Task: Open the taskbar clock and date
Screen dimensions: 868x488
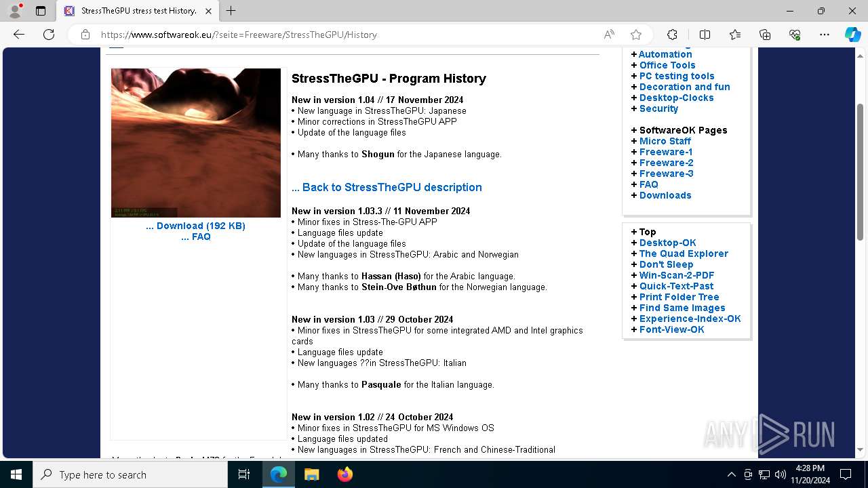Action: 810,474
